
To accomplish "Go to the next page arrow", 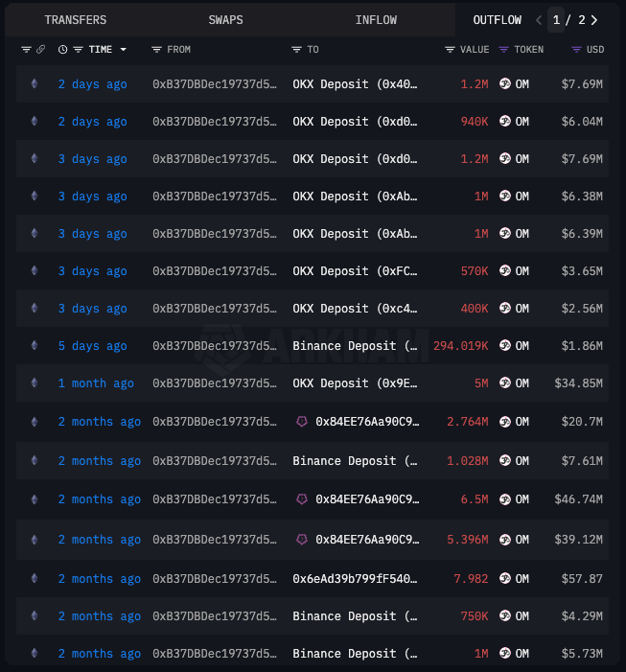I will [594, 19].
